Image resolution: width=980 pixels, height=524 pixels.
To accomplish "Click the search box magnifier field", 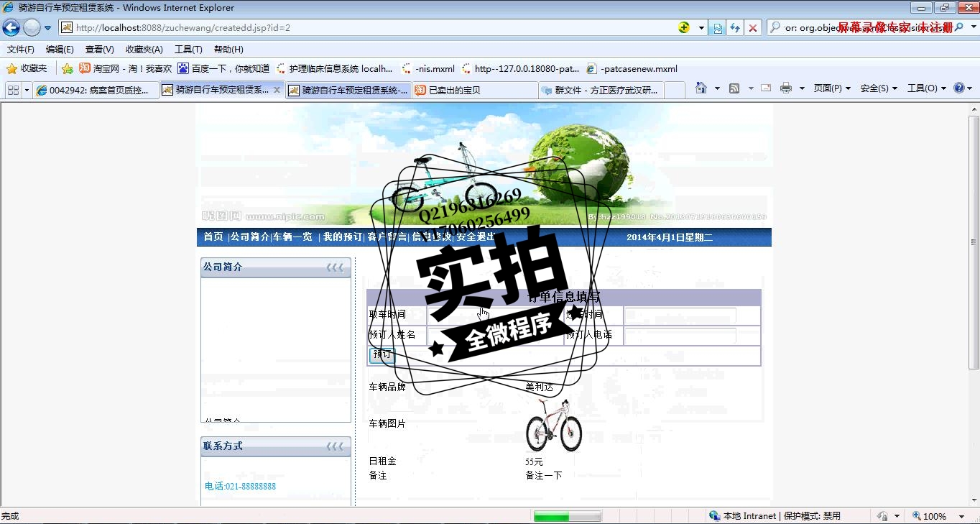I will [859, 28].
